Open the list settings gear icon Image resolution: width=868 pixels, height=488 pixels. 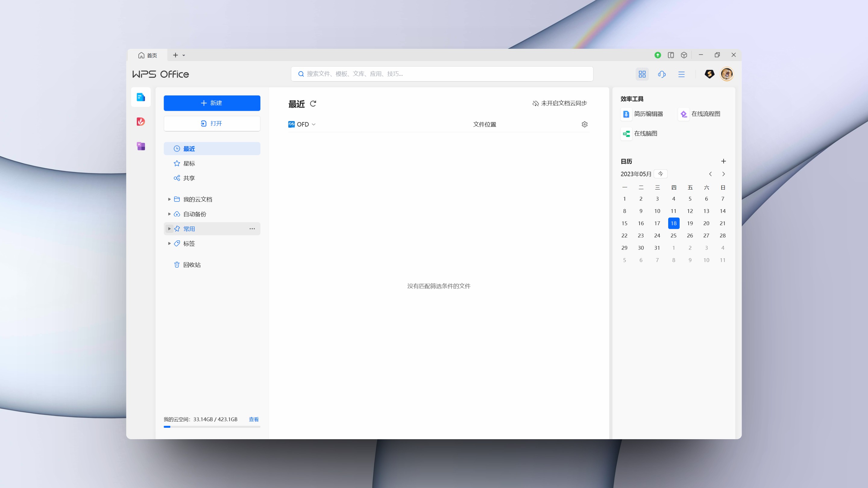(x=584, y=124)
